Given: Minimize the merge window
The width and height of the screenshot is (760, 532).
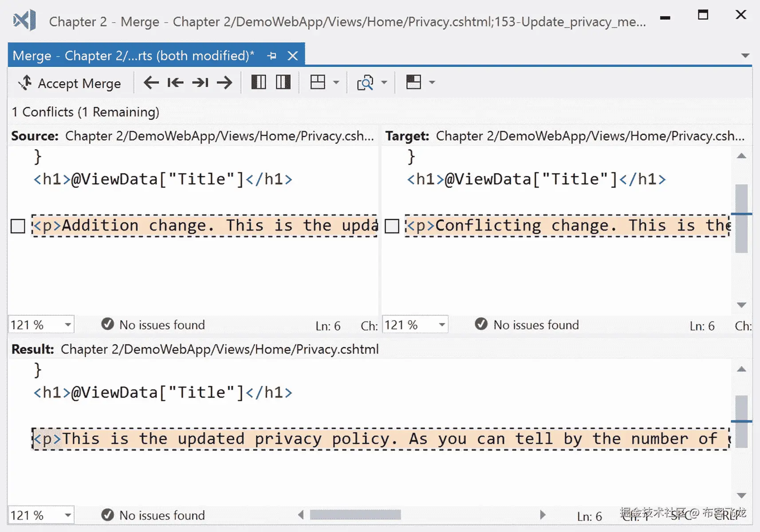Looking at the screenshot, I should [665, 18].
